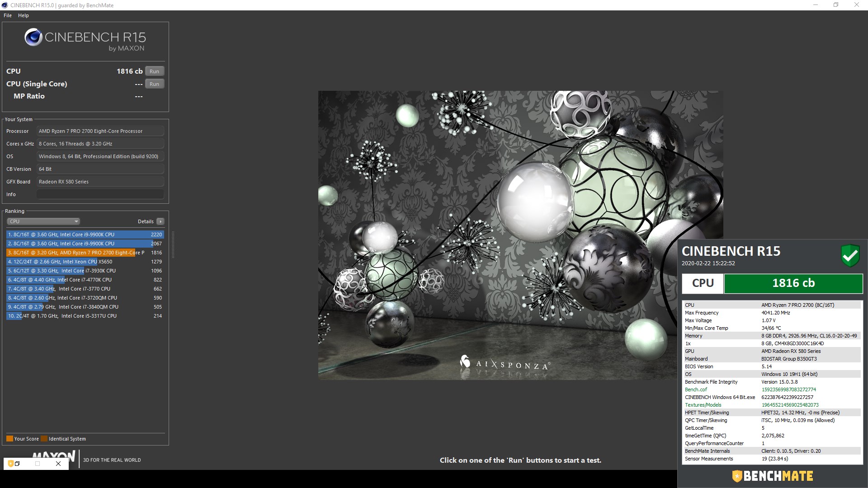
Task: Click the Mainboard BIOSTAR B350GT3 value
Action: pyautogui.click(x=789, y=359)
